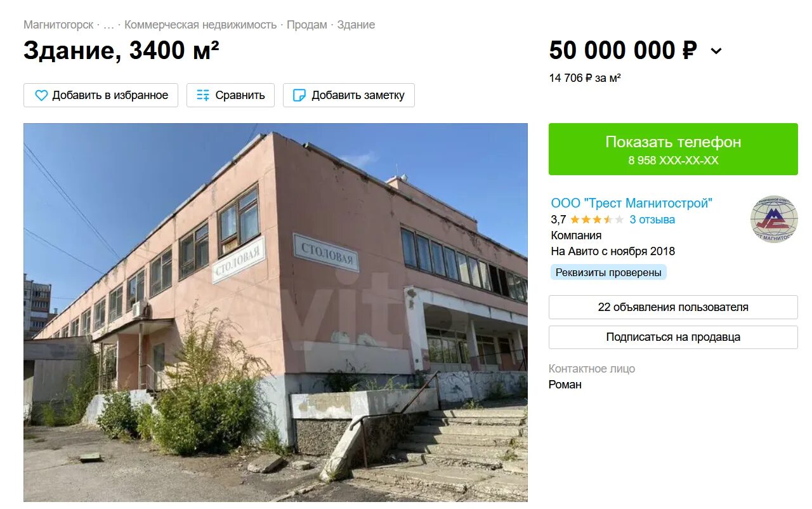Open the 3 отзыва reviews link
The height and width of the screenshot is (509, 812).
(x=652, y=220)
